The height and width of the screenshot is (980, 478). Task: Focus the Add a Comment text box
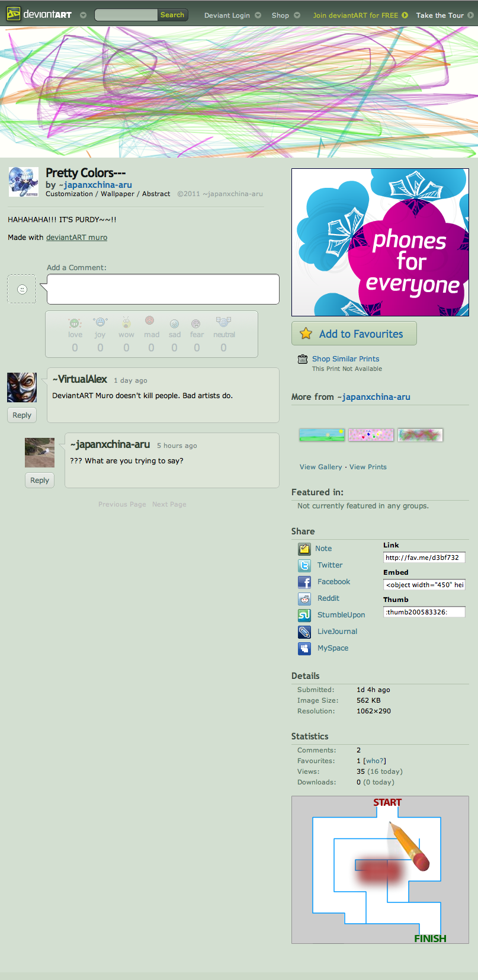coord(163,289)
